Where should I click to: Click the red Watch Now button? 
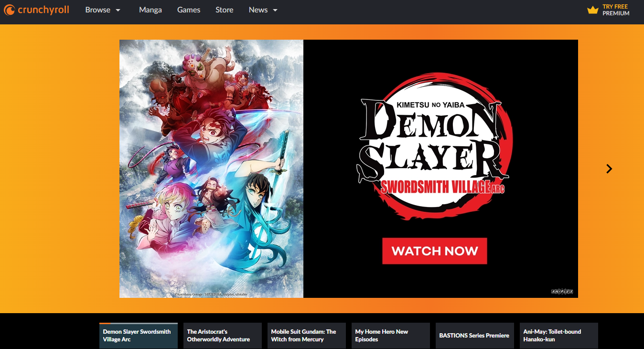click(434, 251)
